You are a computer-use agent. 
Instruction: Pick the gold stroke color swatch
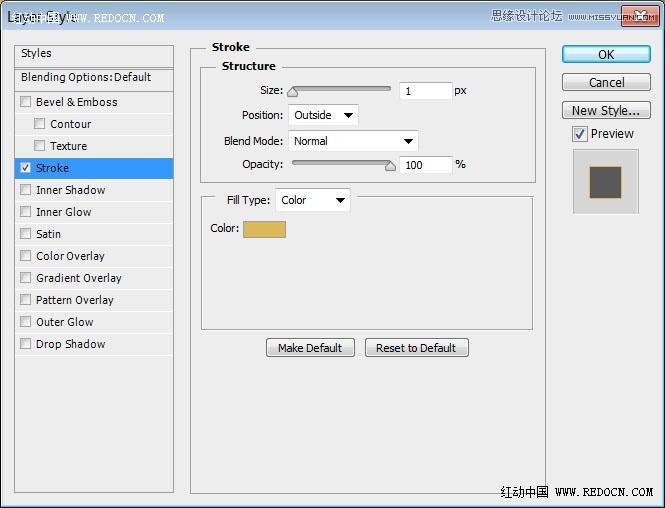click(264, 229)
